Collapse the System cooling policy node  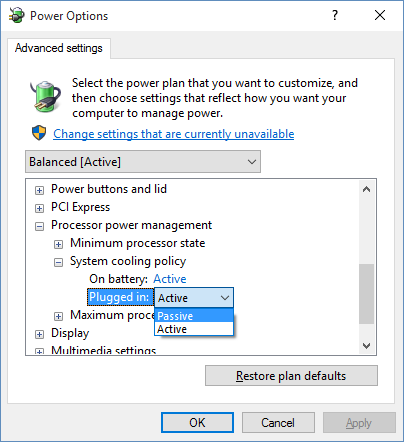(58, 262)
